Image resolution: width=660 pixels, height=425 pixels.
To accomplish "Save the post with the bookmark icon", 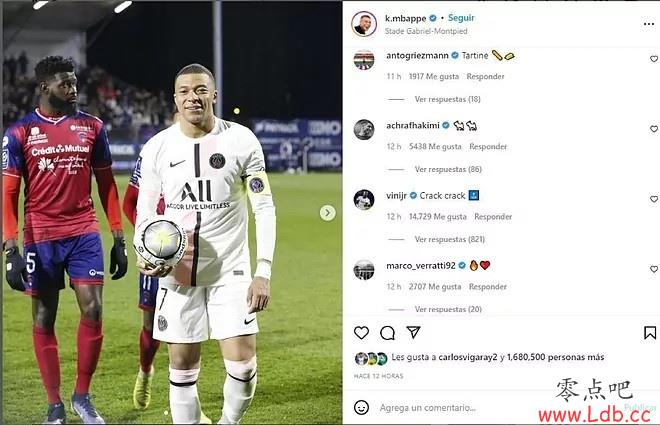I will point(650,333).
